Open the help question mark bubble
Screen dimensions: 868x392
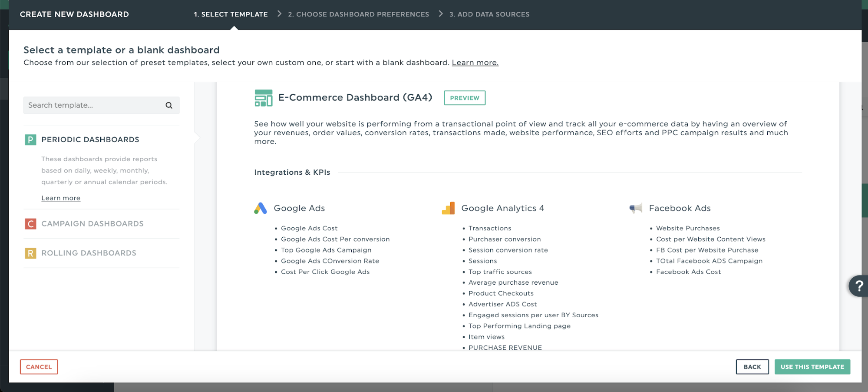[858, 286]
